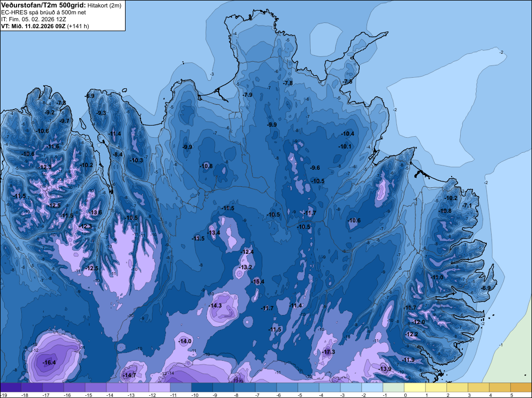This screenshot has width=532, height=398.
Task: Select the -15.4 temperature label
Action: (x=257, y=281)
